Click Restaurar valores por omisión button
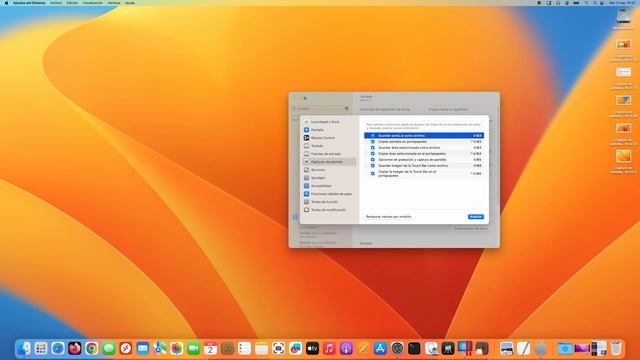640x360 pixels. [389, 217]
